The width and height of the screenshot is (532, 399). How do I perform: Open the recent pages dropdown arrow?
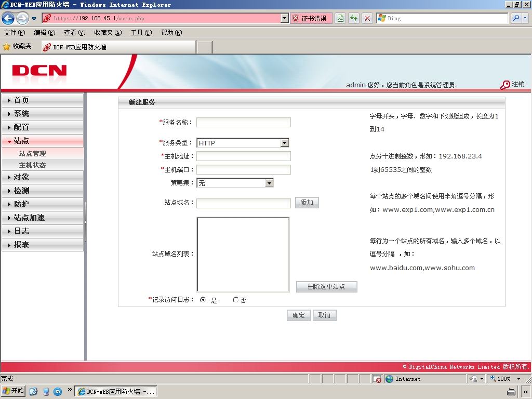[34, 18]
